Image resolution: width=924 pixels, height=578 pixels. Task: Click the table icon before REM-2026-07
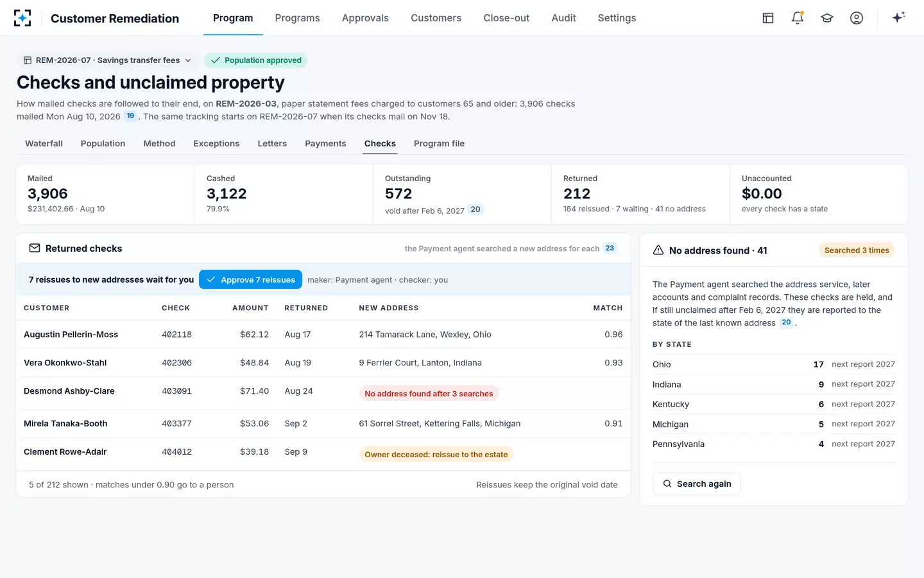28,60
